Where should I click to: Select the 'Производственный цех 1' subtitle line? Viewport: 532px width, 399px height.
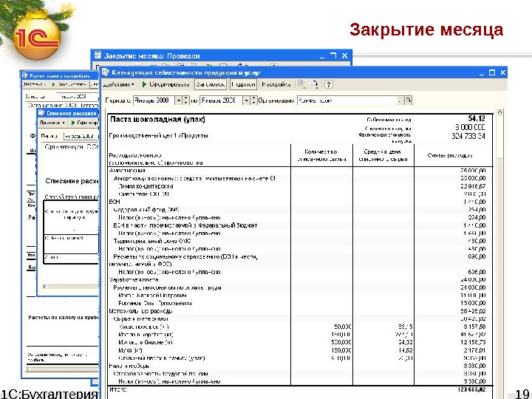pos(158,136)
